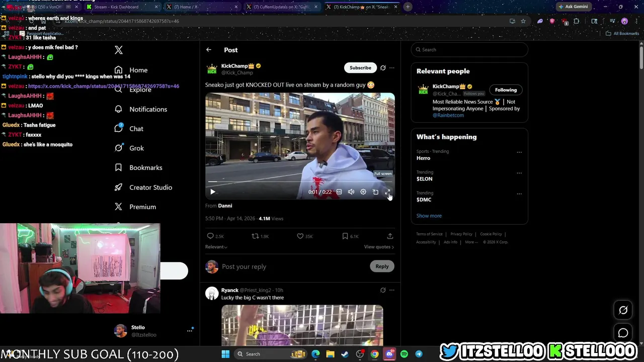Open the $ELON trending topic
The width and height of the screenshot is (644, 362).
pyautogui.click(x=424, y=178)
